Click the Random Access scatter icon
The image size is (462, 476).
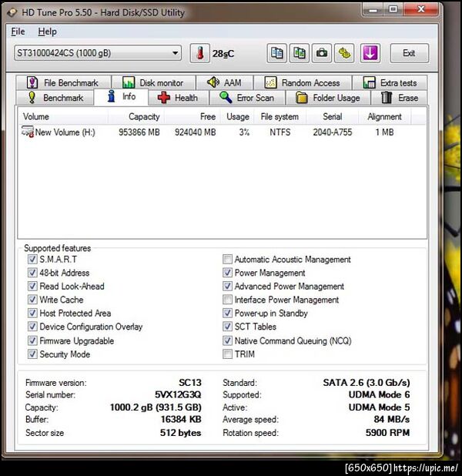[x=270, y=82]
